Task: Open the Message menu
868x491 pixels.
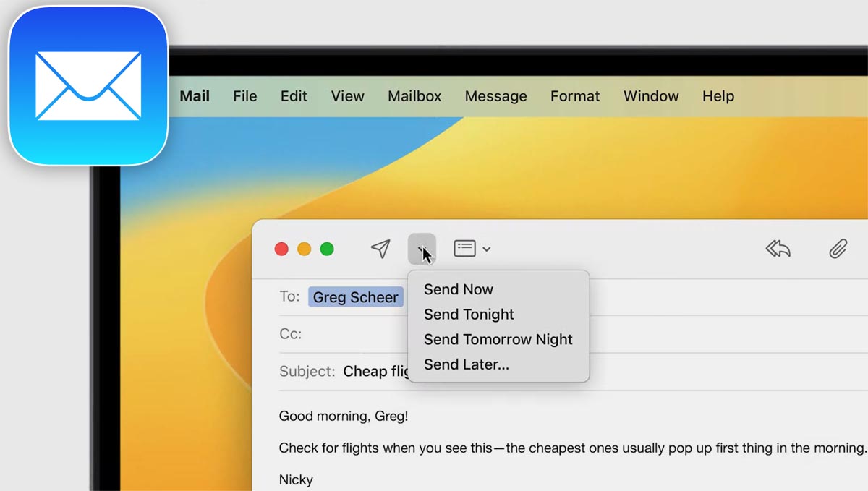Action: click(x=496, y=96)
